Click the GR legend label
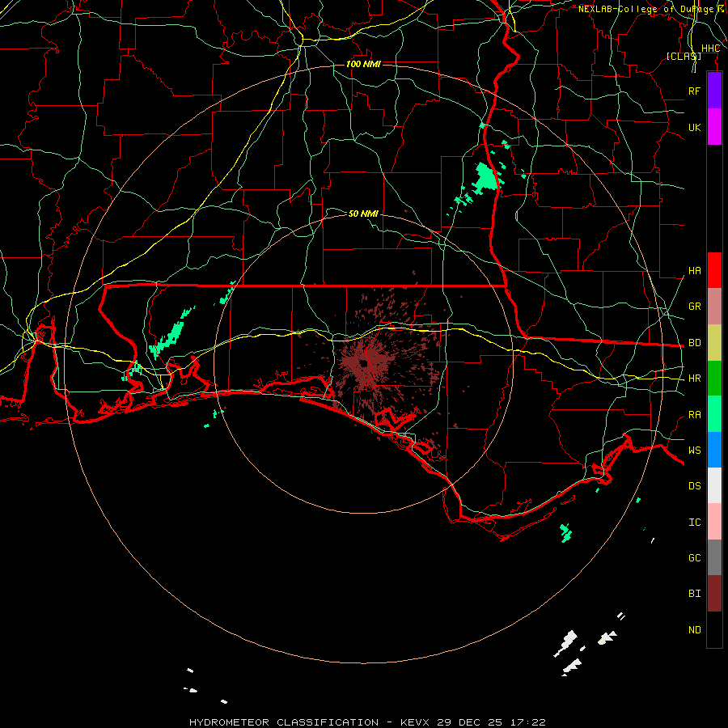Screen dimensions: 728x728 point(695,307)
